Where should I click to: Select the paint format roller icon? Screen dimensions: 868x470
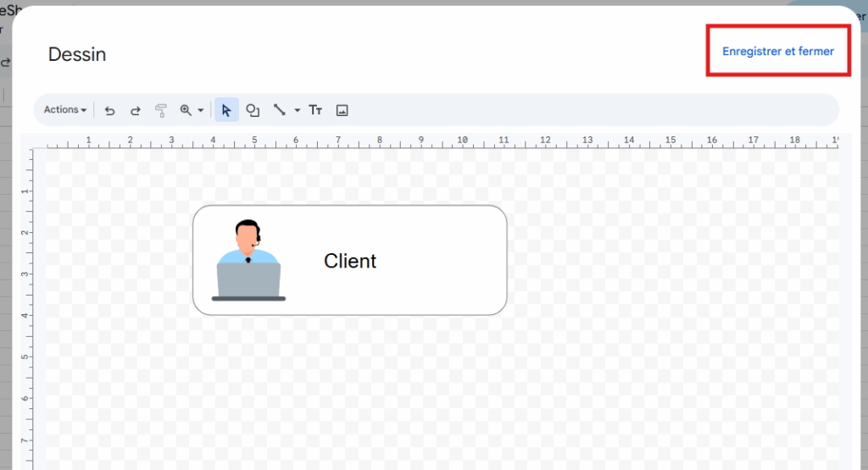[x=160, y=111]
